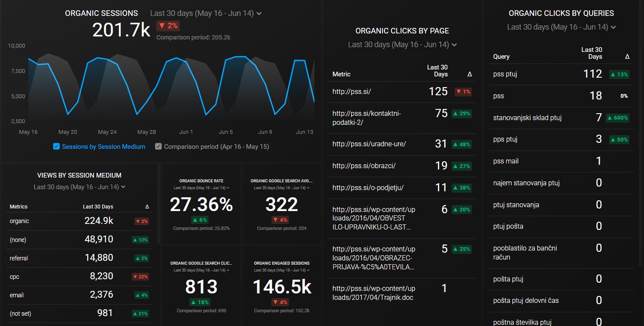644x326 pixels.
Task: Click the red 22% badge for cpc
Action: tap(141, 277)
